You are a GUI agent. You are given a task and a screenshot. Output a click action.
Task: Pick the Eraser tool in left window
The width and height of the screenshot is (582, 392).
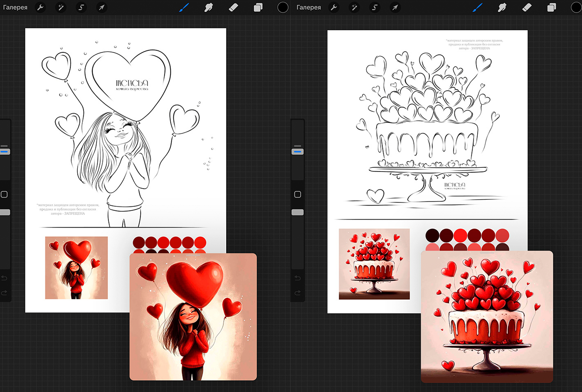click(x=233, y=7)
